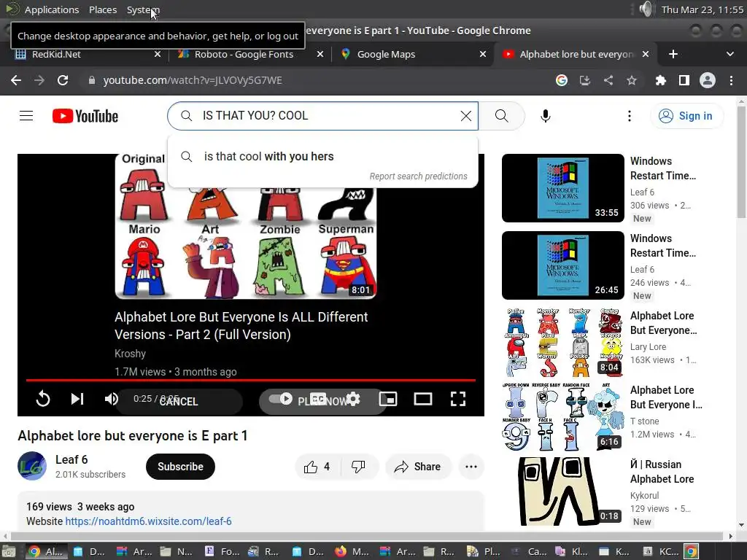
Task: Toggle the autoplay switch in player
Action: click(281, 399)
